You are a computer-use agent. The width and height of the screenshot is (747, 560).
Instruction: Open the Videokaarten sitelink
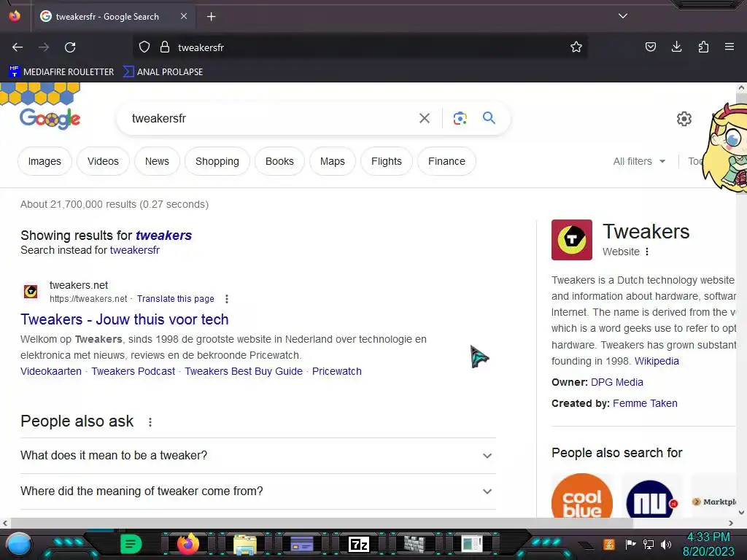tap(51, 371)
